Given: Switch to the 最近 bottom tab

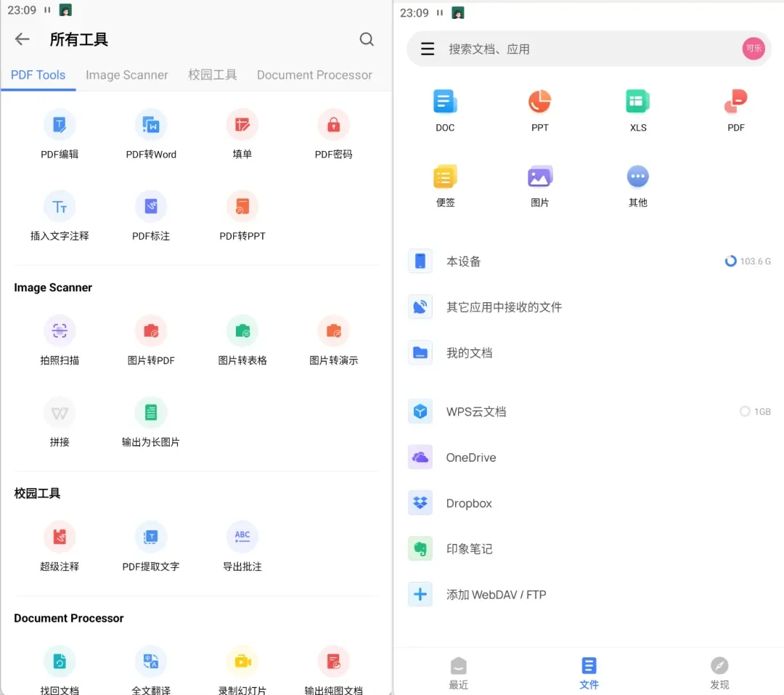Looking at the screenshot, I should pos(458,672).
